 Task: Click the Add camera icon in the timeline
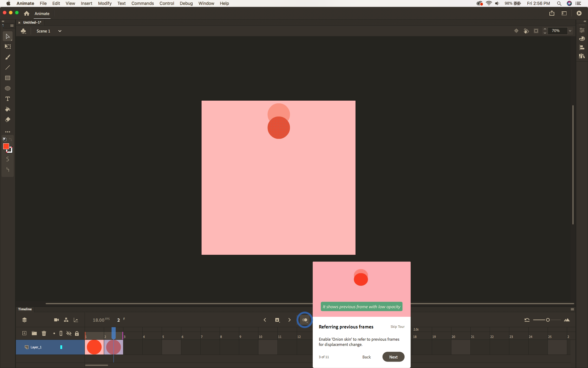click(56, 320)
